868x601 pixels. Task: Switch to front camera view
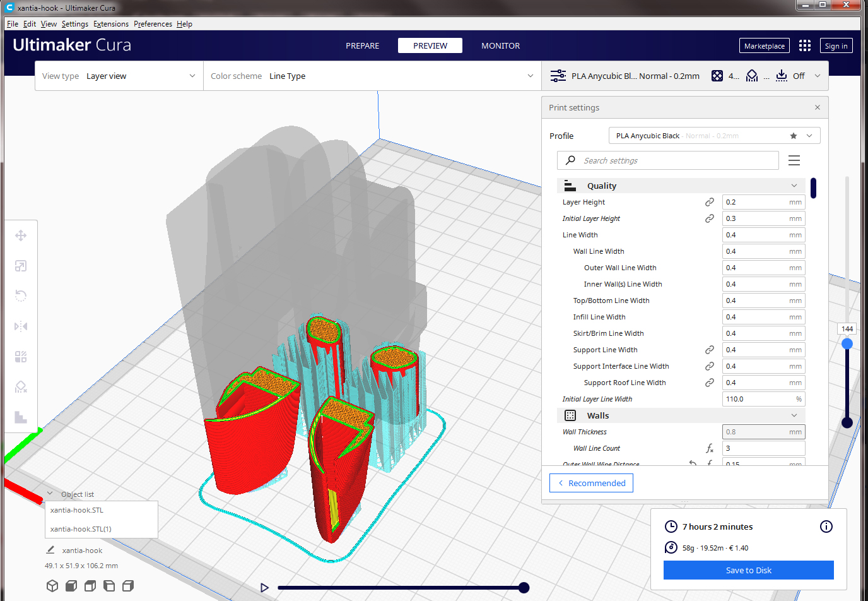(71, 586)
